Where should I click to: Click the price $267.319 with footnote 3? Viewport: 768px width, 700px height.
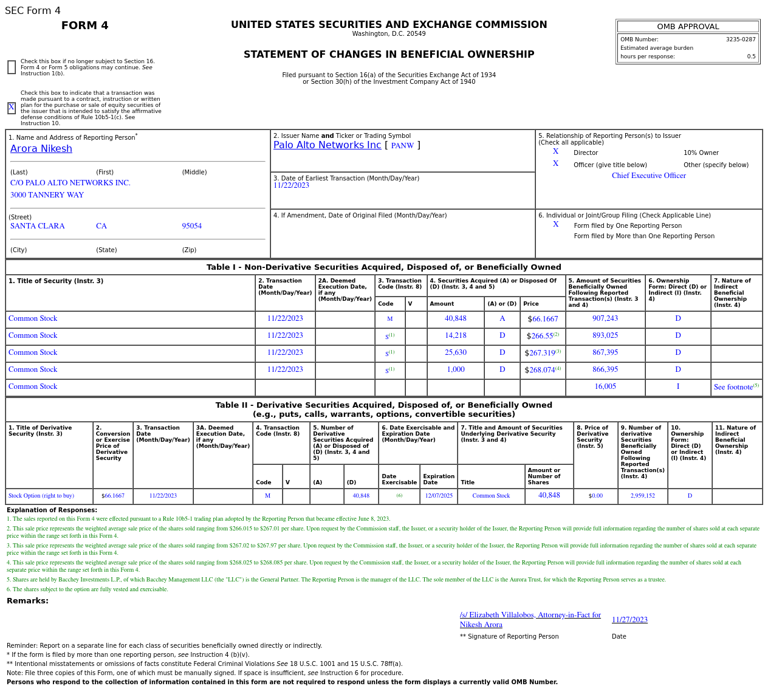click(x=543, y=352)
